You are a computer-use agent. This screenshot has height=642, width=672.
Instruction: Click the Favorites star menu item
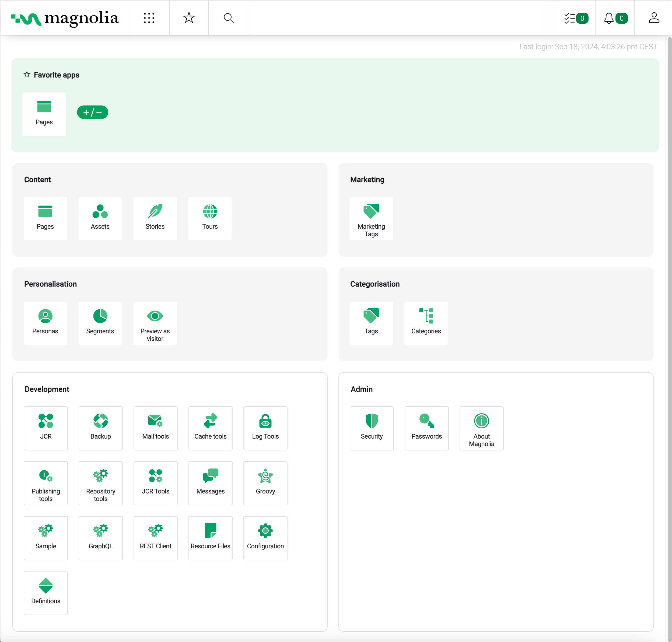click(x=189, y=17)
